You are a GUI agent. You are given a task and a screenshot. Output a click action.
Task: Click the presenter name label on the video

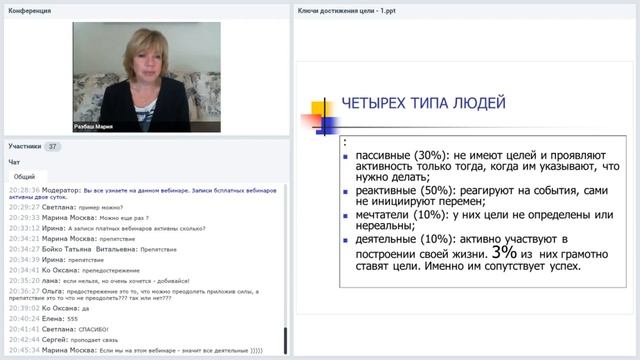tap(93, 127)
